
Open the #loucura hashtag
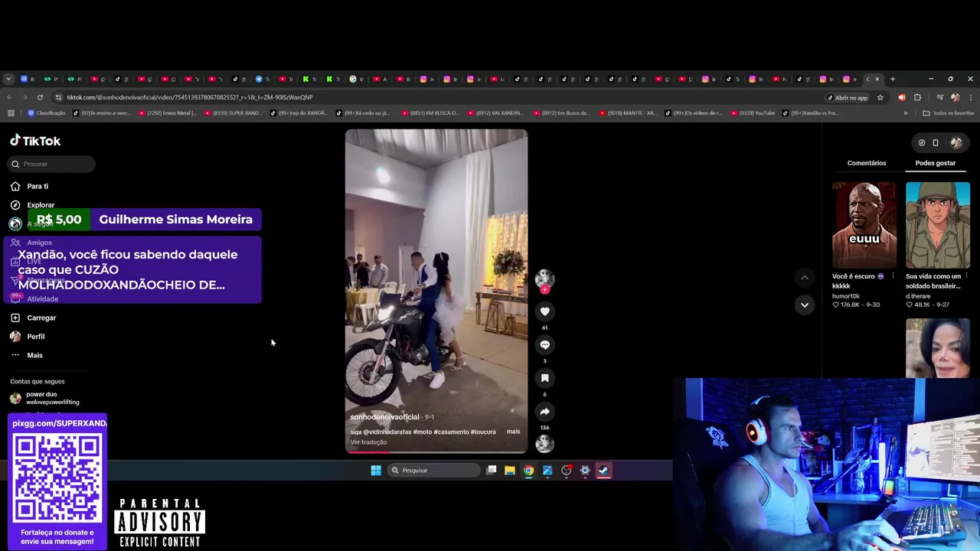click(x=483, y=432)
